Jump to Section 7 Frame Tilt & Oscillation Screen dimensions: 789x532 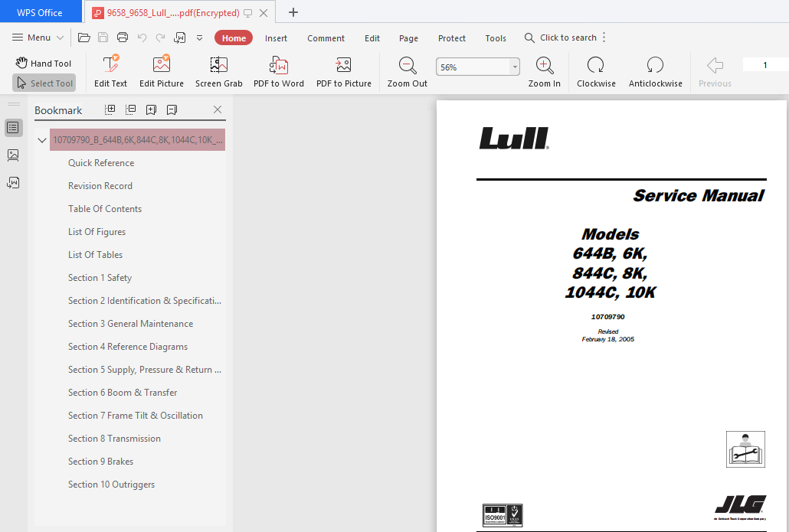click(136, 416)
